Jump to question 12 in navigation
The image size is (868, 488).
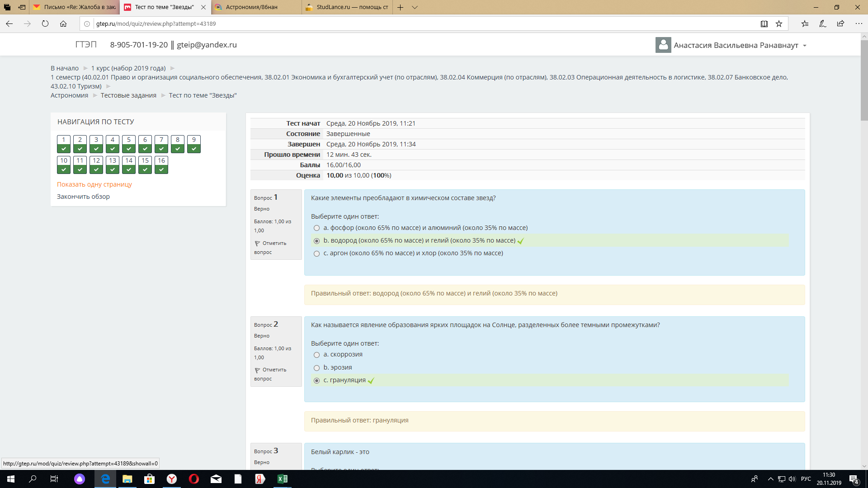[96, 164]
